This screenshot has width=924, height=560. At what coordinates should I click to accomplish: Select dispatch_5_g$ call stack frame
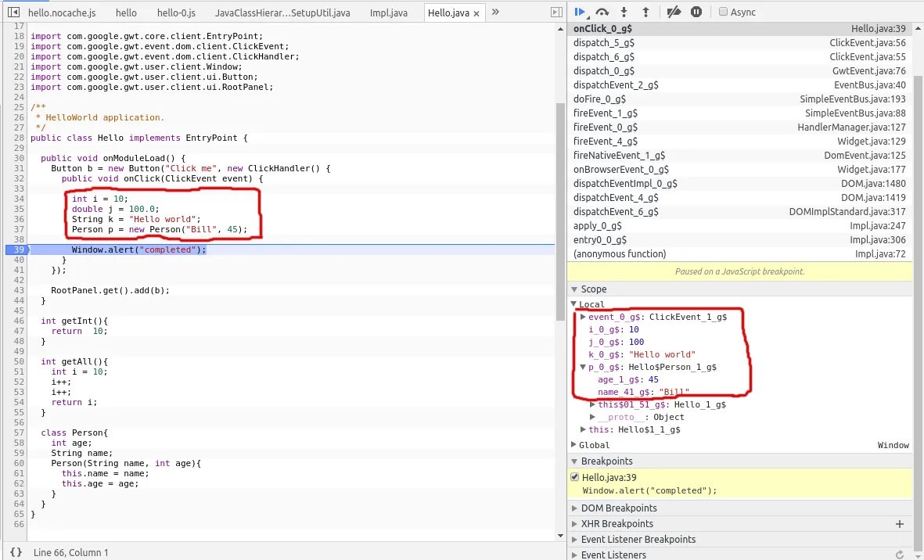pos(741,42)
